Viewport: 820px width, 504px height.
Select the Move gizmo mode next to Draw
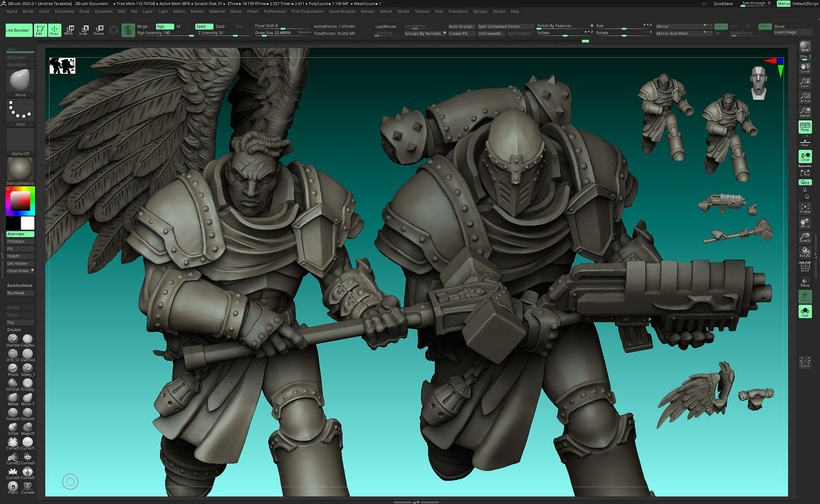(x=69, y=30)
